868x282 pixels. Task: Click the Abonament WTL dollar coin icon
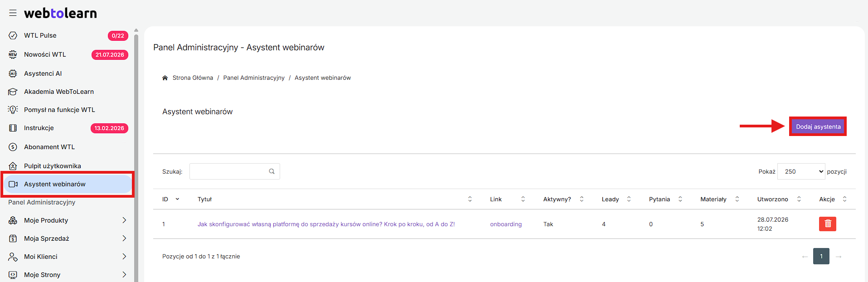tap(13, 147)
